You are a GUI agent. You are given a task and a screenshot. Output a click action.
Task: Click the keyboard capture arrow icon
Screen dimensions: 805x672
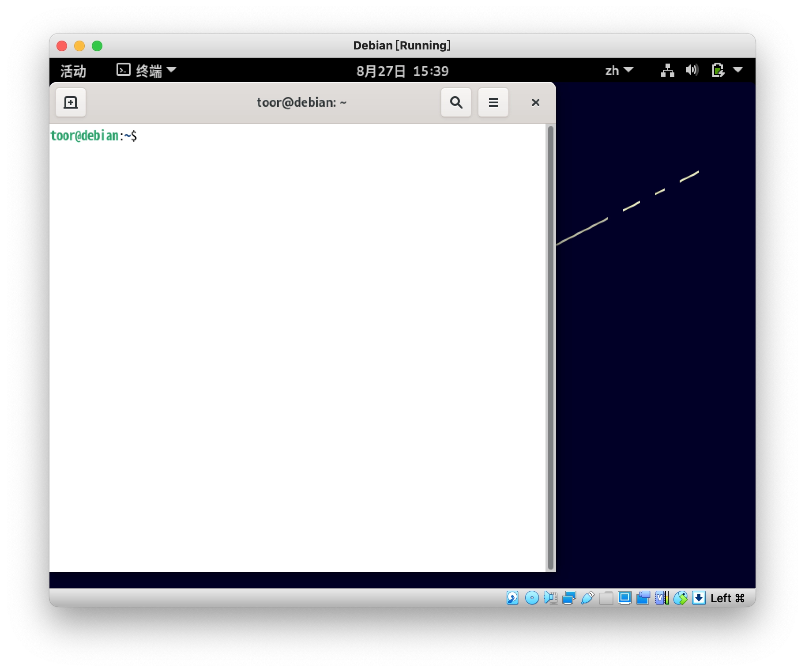click(699, 598)
